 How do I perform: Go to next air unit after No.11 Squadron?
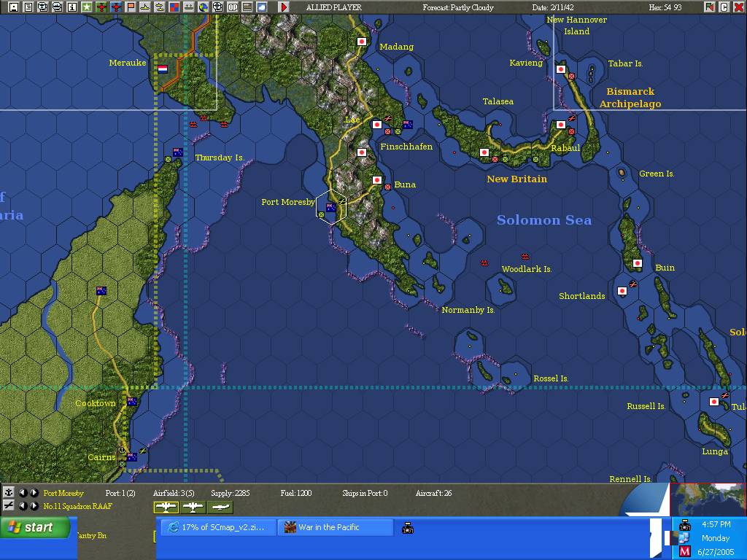pyautogui.click(x=34, y=506)
